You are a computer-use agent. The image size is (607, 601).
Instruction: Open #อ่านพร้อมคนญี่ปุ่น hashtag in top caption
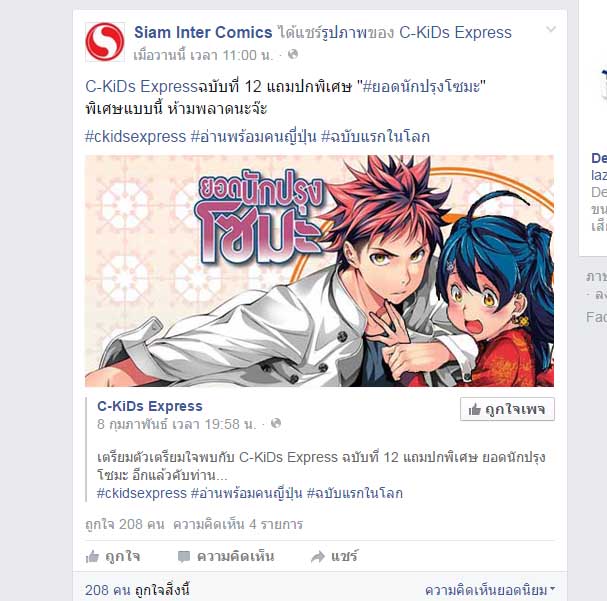pos(254,137)
